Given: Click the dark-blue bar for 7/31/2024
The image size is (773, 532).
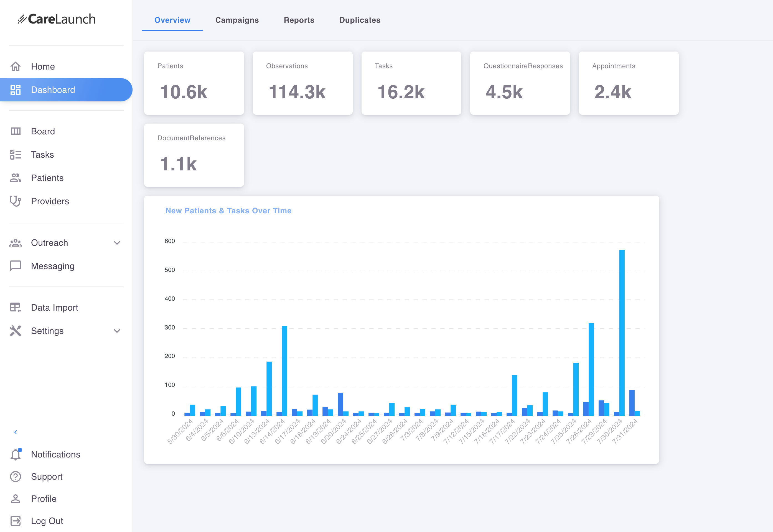Looking at the screenshot, I should pos(632,403).
